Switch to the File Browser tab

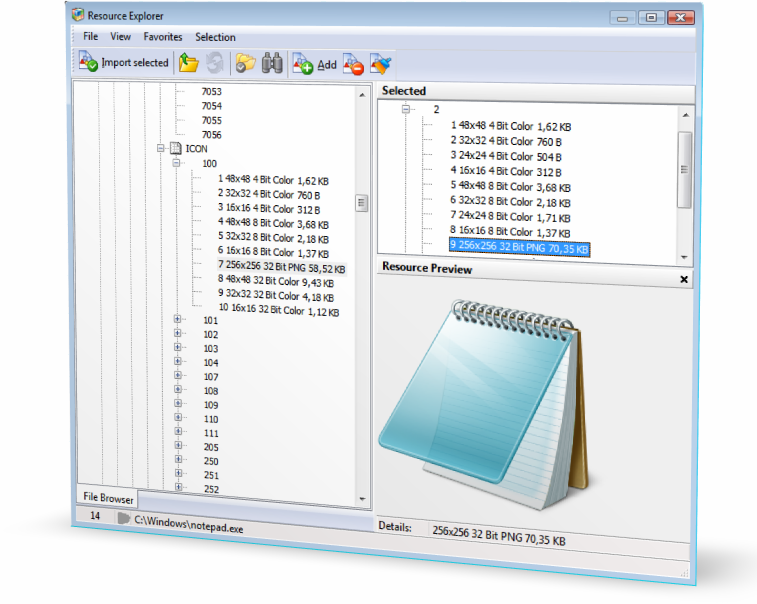(x=107, y=497)
